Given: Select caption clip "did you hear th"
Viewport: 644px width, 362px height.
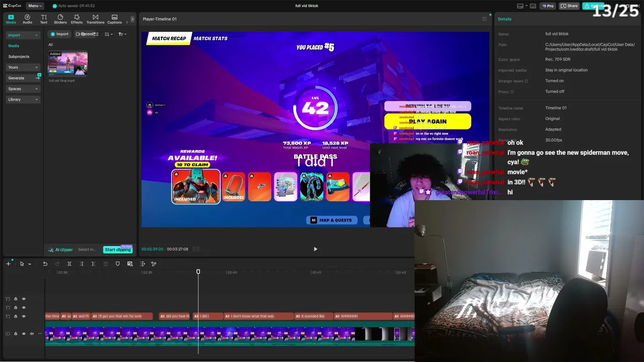Looking at the screenshot, I should tap(175, 316).
